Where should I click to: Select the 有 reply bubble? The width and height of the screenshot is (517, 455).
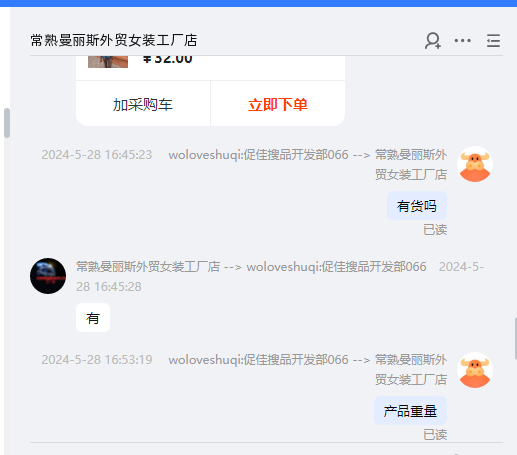point(93,318)
